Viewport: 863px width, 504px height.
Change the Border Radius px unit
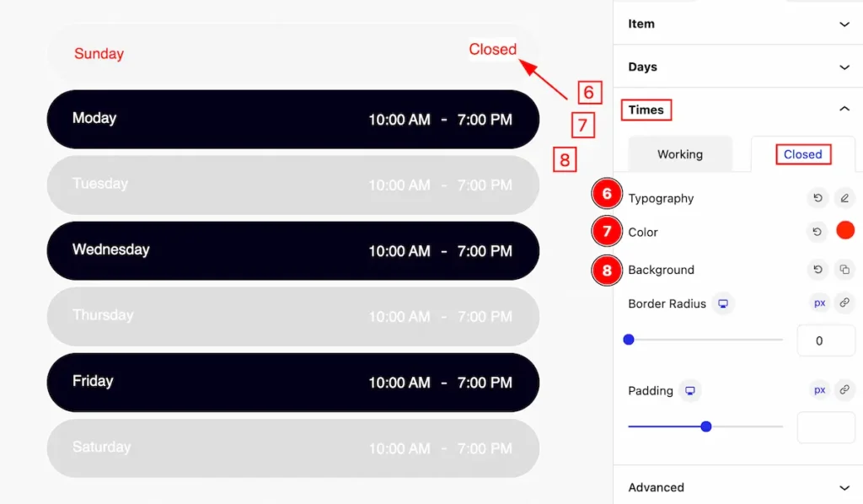click(x=819, y=303)
